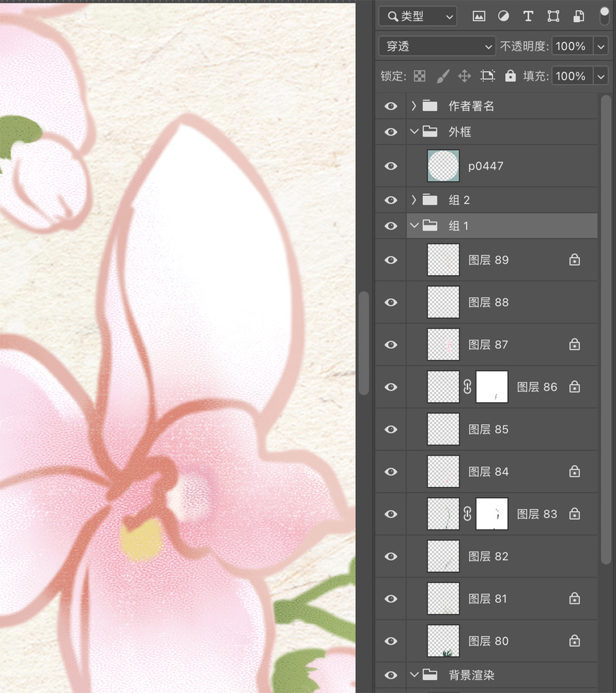Lock image pixels brush icon
The width and height of the screenshot is (616, 693).
443,76
